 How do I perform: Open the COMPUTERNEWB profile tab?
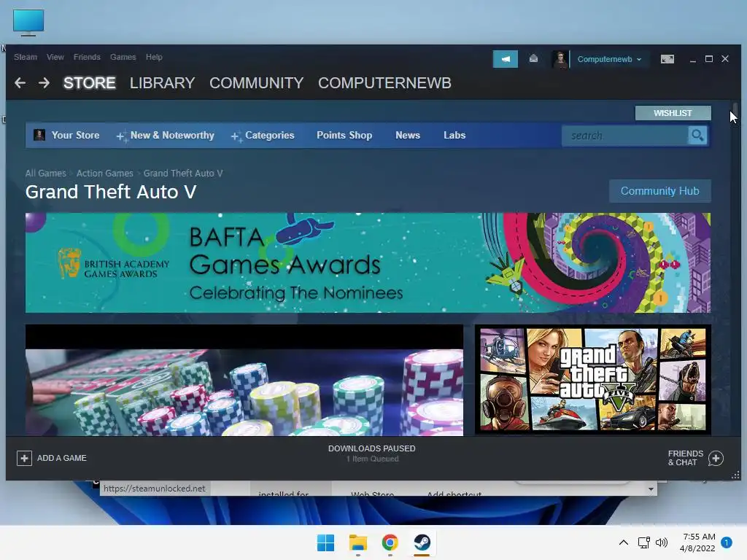point(384,83)
